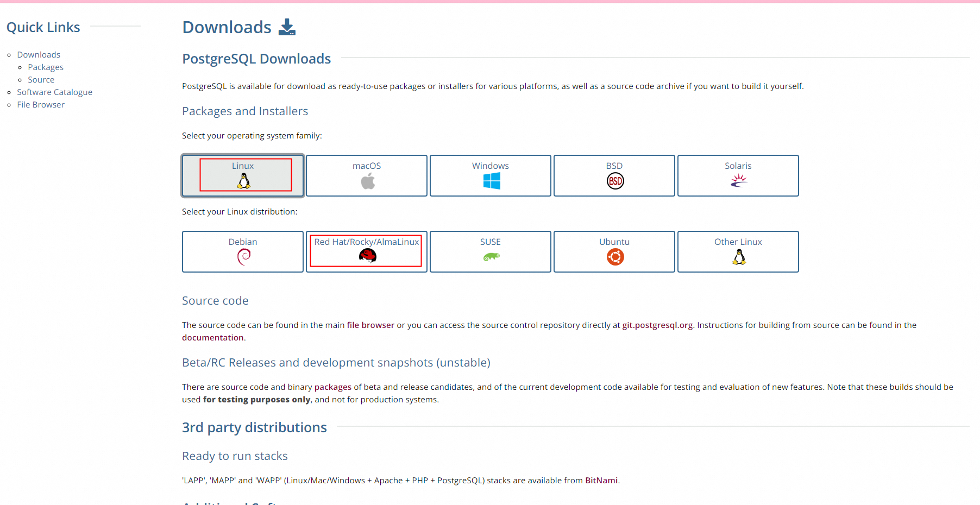Click the Ubuntu circle icon
Screen dimensions: 980x505
pos(614,257)
